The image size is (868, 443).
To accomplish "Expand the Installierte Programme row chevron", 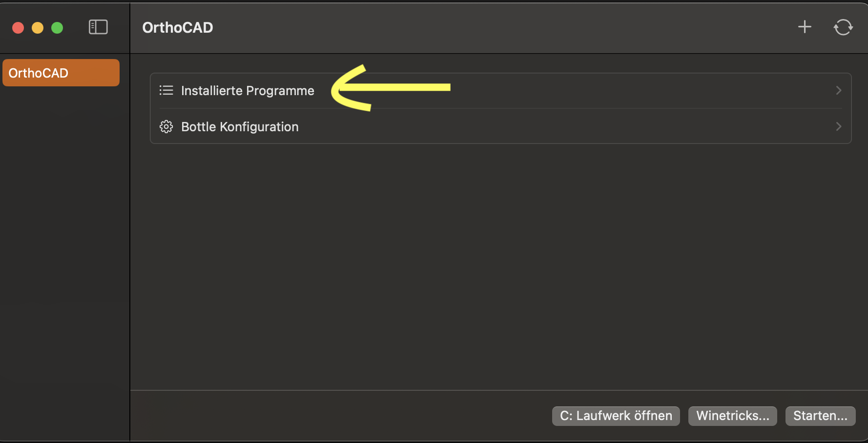I will pos(838,90).
